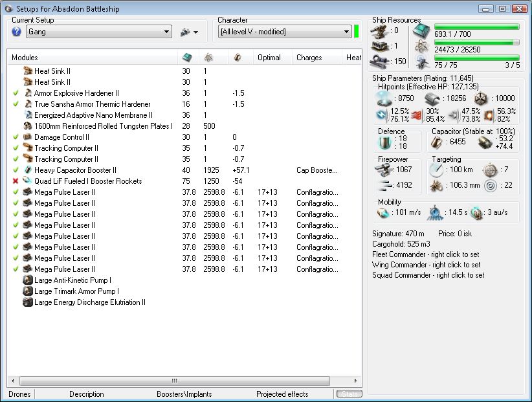Click the calibration icon showing 150
Viewport: 532px width, 402px height.
click(x=380, y=61)
